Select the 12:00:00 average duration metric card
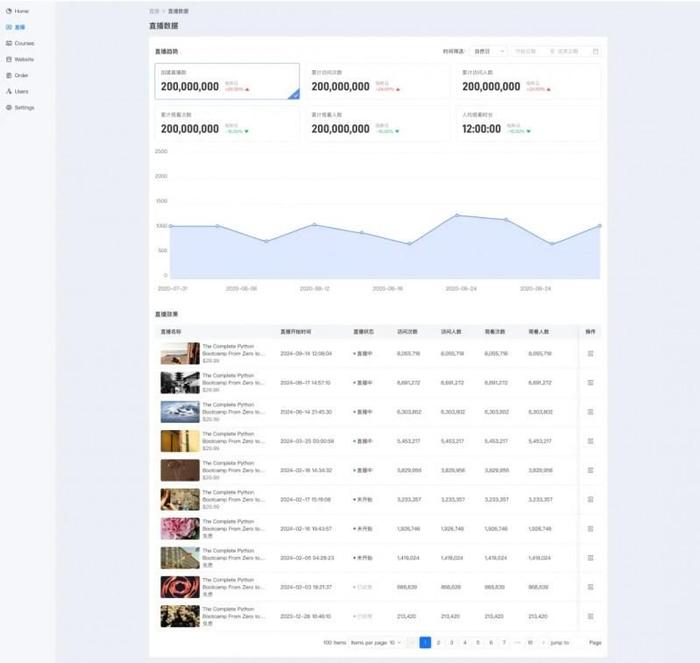The width and height of the screenshot is (700, 663). click(528, 124)
